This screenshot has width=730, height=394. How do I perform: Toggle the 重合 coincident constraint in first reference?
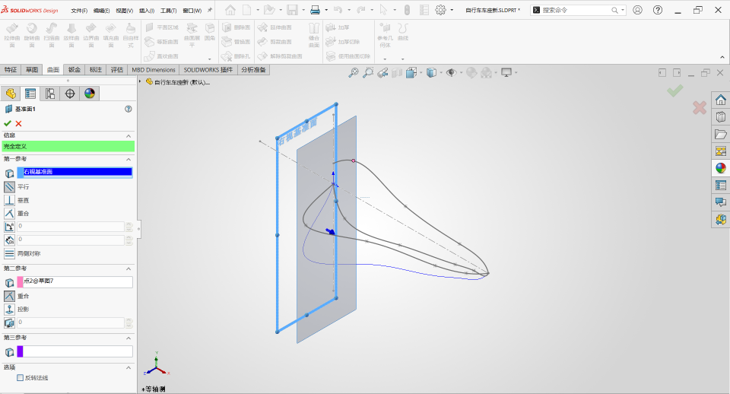click(x=9, y=213)
